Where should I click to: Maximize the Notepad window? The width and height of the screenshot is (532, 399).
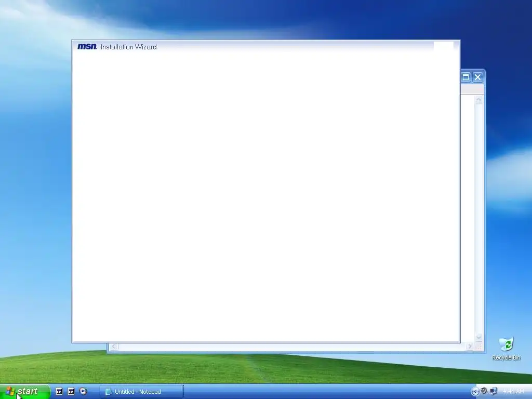466,77
